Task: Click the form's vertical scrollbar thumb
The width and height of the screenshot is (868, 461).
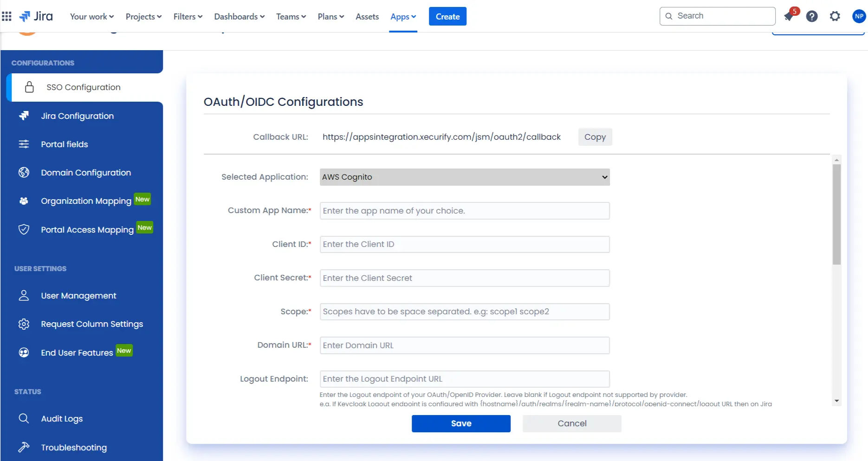Action: [x=836, y=214]
